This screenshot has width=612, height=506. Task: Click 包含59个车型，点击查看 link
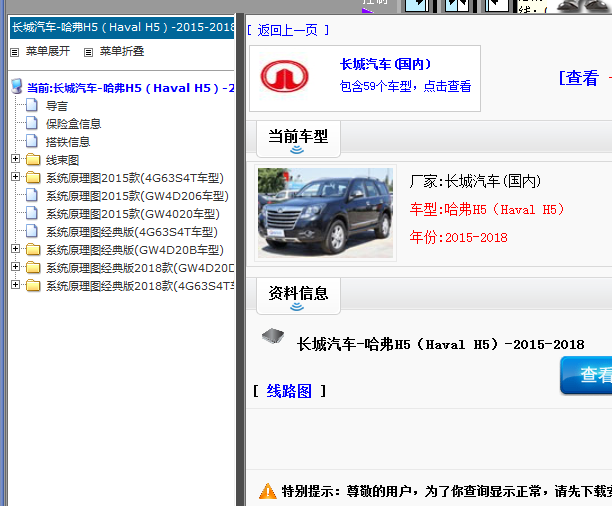click(406, 86)
